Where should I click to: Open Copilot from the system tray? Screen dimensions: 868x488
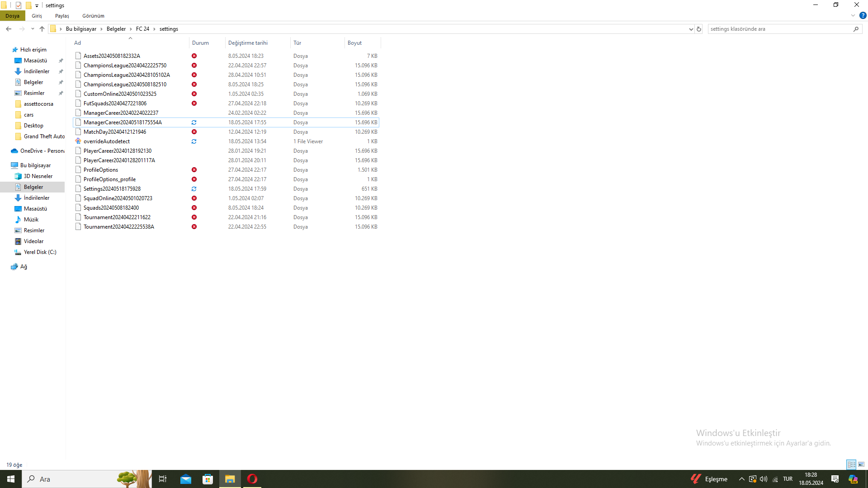point(853,479)
